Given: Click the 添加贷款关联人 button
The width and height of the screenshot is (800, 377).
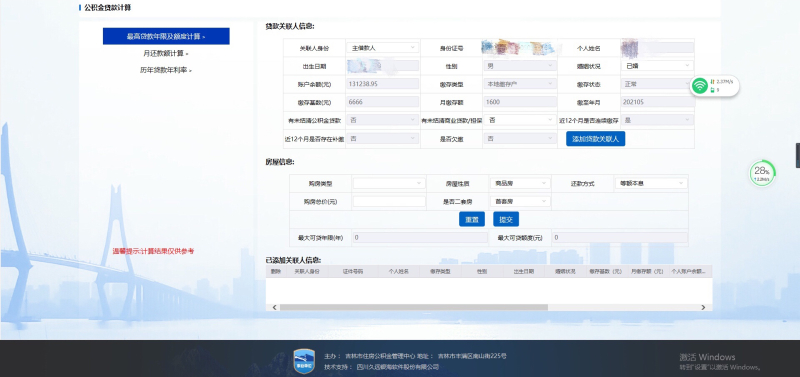Looking at the screenshot, I should 595,139.
